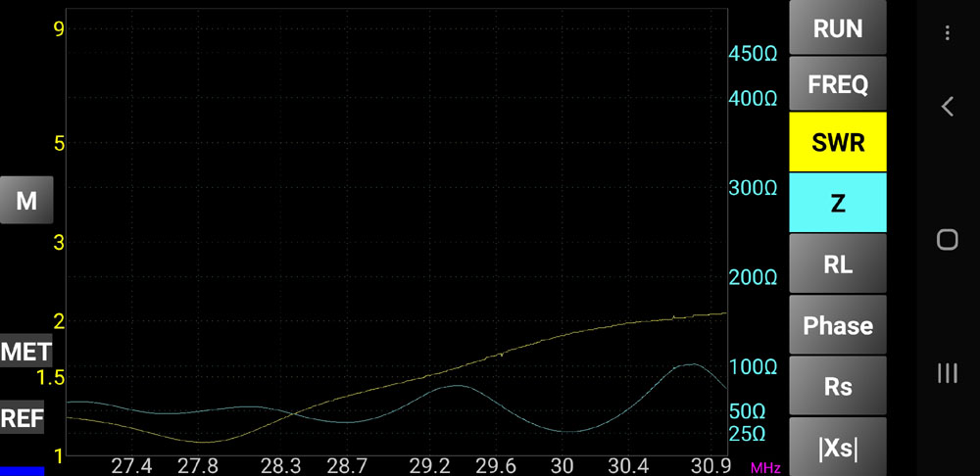Tap the M marker button

[26, 201]
